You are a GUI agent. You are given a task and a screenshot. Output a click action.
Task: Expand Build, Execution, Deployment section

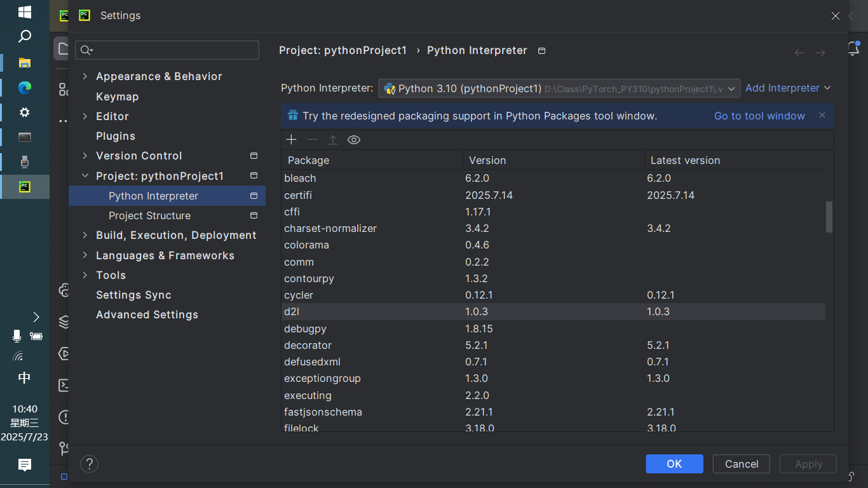85,235
